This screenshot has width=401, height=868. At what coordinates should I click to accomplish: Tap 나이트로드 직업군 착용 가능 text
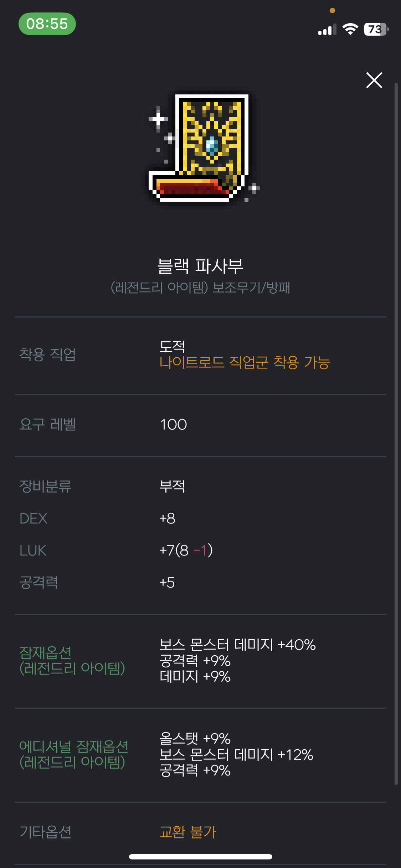(x=245, y=362)
